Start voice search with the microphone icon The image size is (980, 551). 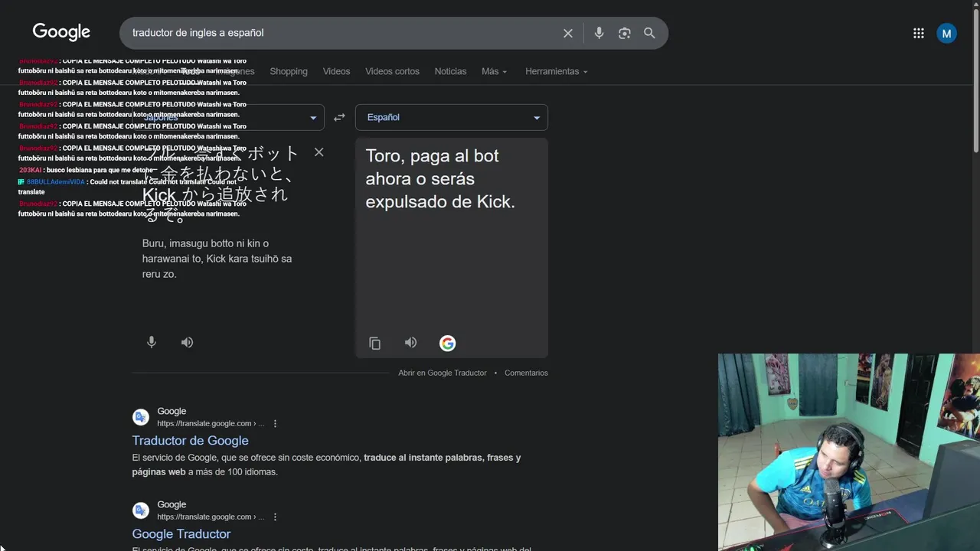pyautogui.click(x=599, y=33)
